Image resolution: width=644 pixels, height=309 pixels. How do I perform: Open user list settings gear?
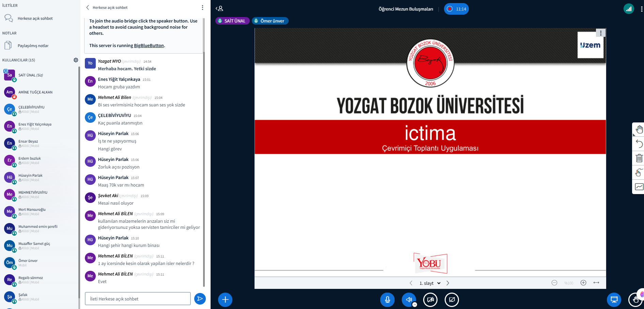point(76,60)
